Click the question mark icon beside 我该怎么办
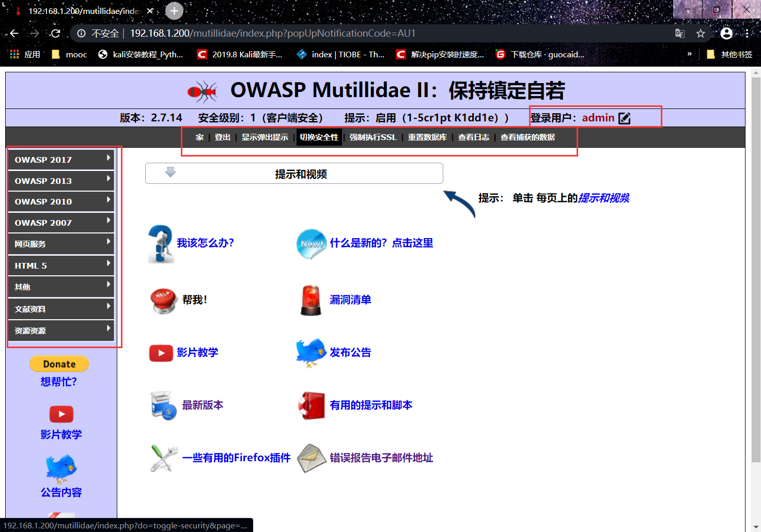The height and width of the screenshot is (532, 761). click(161, 243)
